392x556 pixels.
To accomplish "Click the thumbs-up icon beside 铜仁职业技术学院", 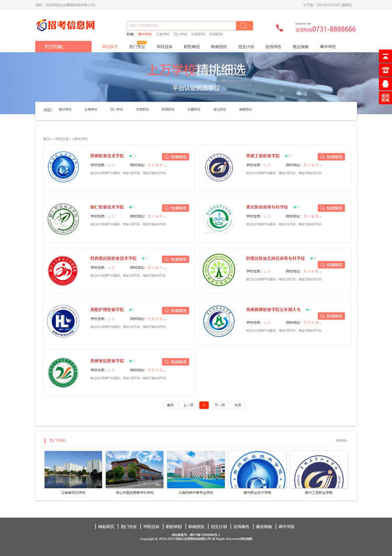I will [131, 207].
